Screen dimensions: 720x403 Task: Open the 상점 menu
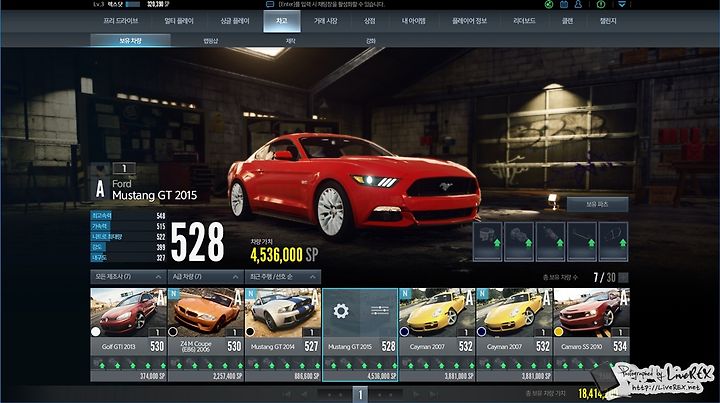(x=370, y=21)
